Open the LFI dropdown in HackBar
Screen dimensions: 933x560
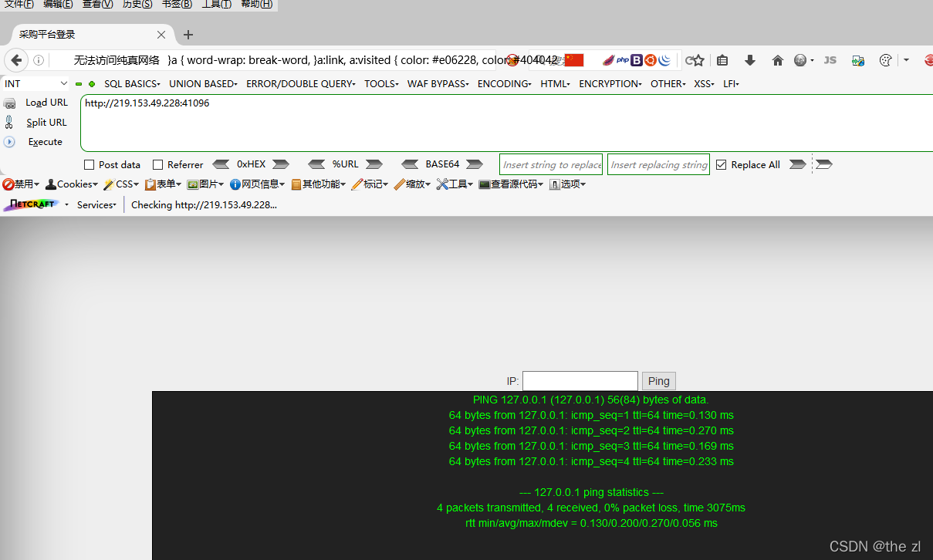pos(731,83)
